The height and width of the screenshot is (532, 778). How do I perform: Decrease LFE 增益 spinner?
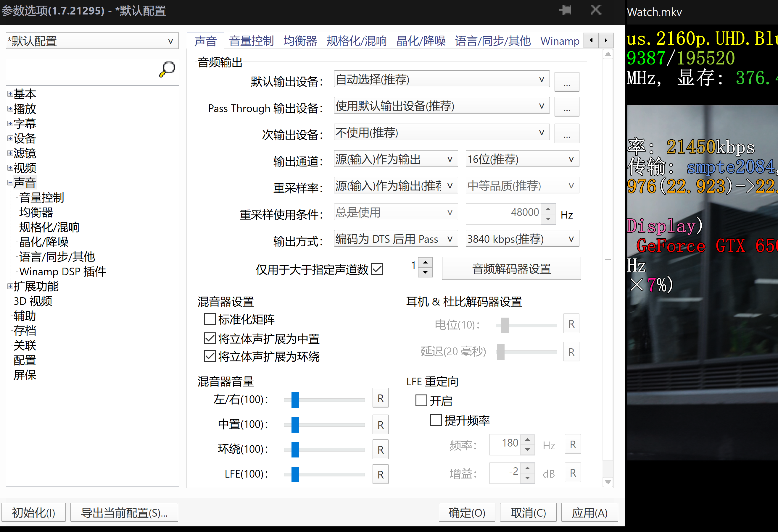(x=528, y=478)
